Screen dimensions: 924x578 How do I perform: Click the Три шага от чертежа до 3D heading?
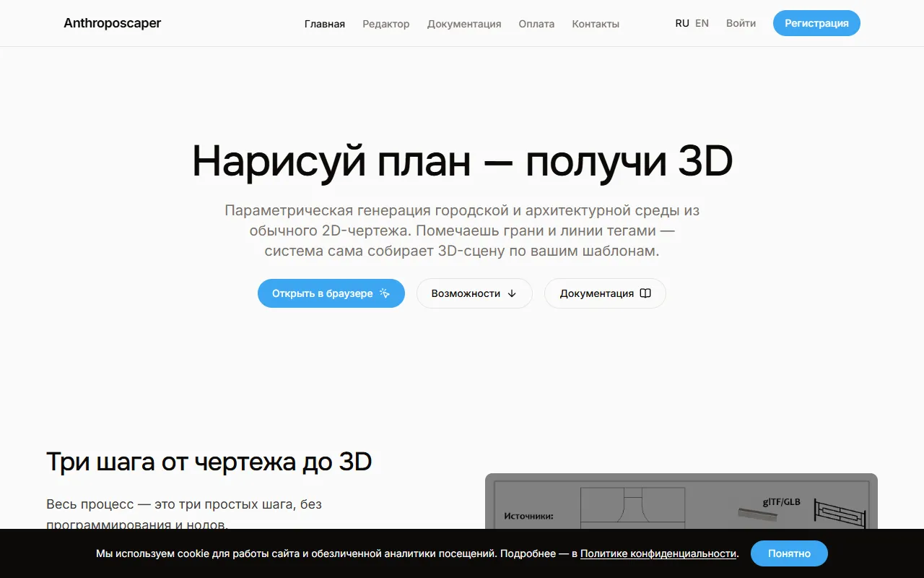tap(209, 462)
